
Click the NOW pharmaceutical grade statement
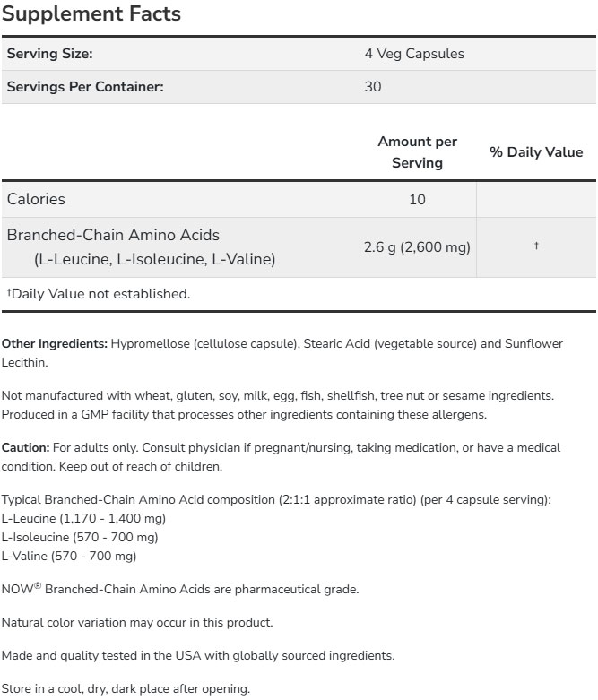click(x=180, y=589)
